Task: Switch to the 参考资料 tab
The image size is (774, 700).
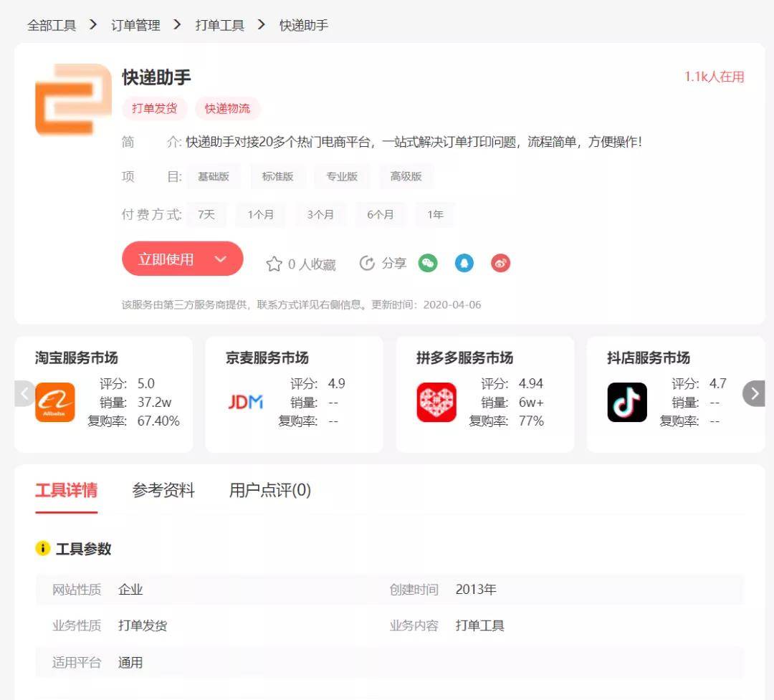Action: [163, 490]
